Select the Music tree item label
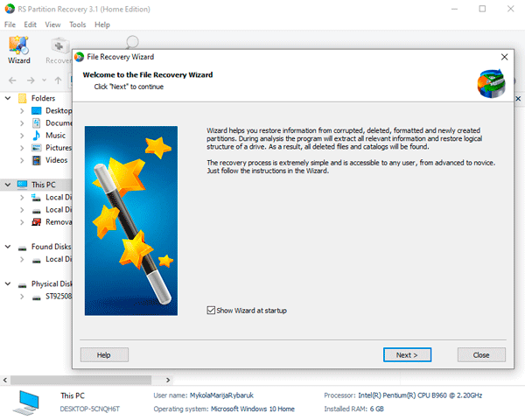Viewport: 525px width, 420px height. (x=56, y=136)
